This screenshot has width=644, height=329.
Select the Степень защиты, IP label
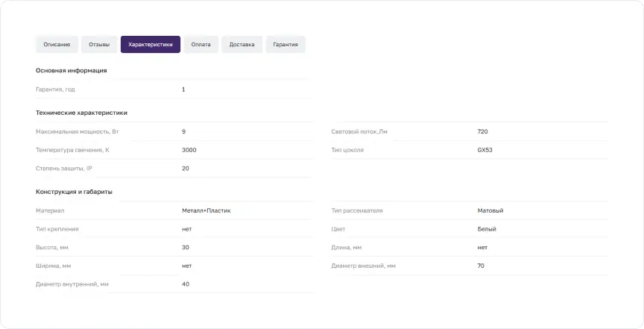(64, 169)
